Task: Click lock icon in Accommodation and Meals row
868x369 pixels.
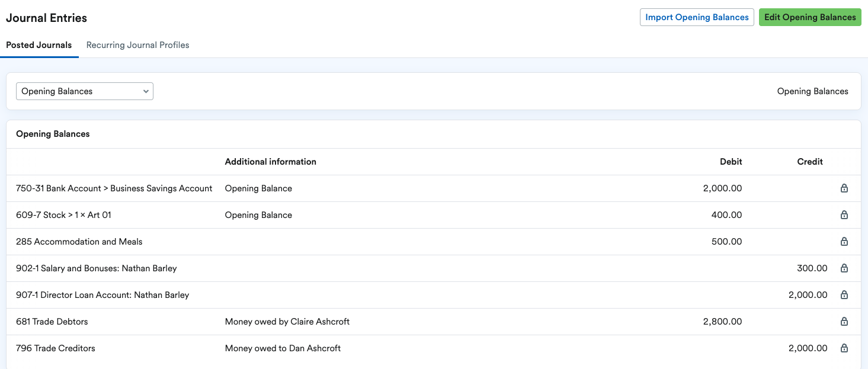Action: tap(844, 242)
